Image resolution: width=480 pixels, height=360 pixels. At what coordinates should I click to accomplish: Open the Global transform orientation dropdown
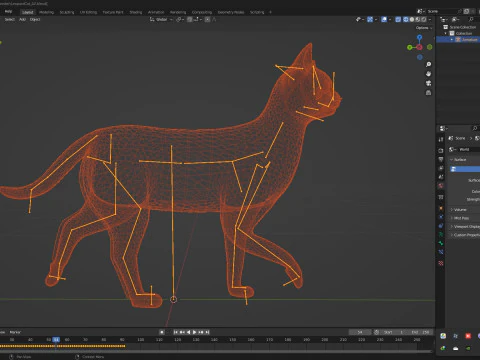tap(161, 20)
